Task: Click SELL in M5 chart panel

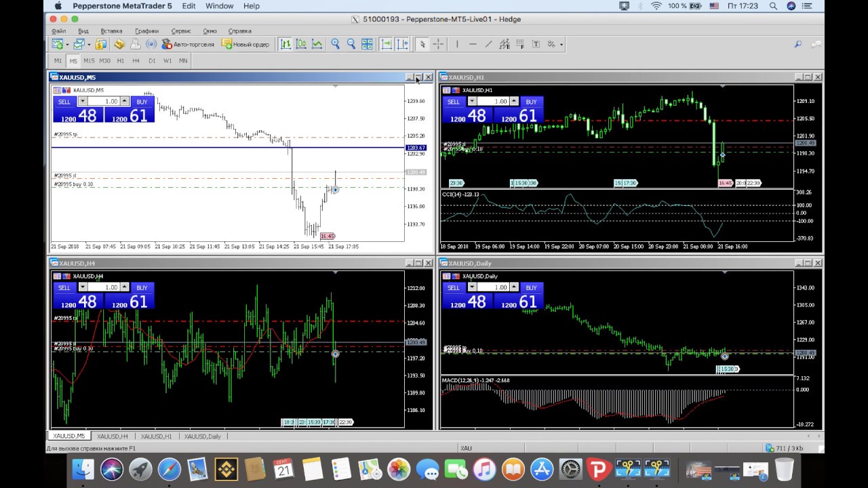Action: pos(64,102)
